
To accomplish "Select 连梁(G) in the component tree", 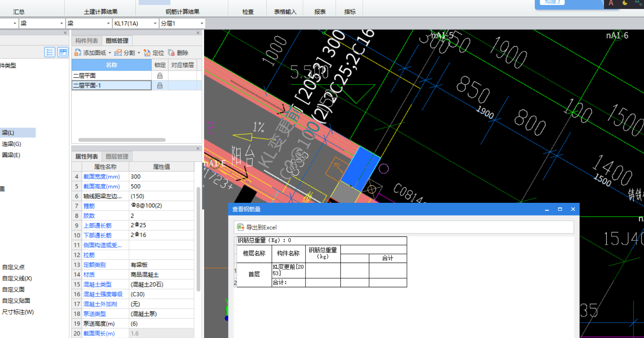I will coord(12,144).
